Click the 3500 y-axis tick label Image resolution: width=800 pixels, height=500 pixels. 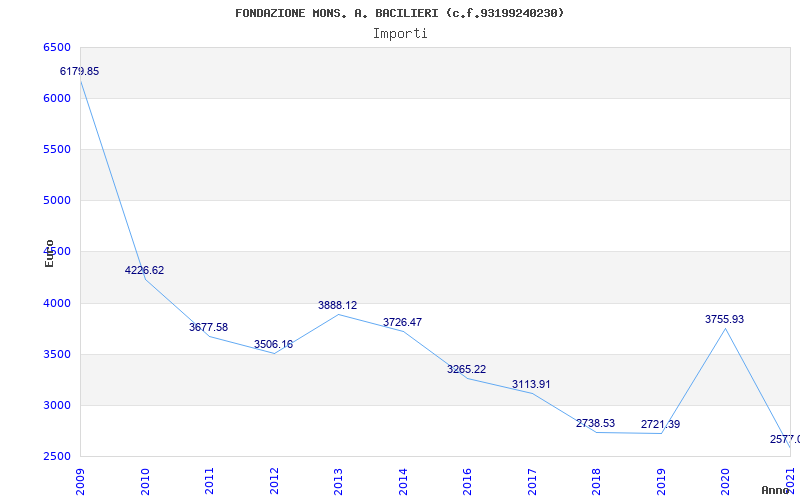(x=57, y=355)
